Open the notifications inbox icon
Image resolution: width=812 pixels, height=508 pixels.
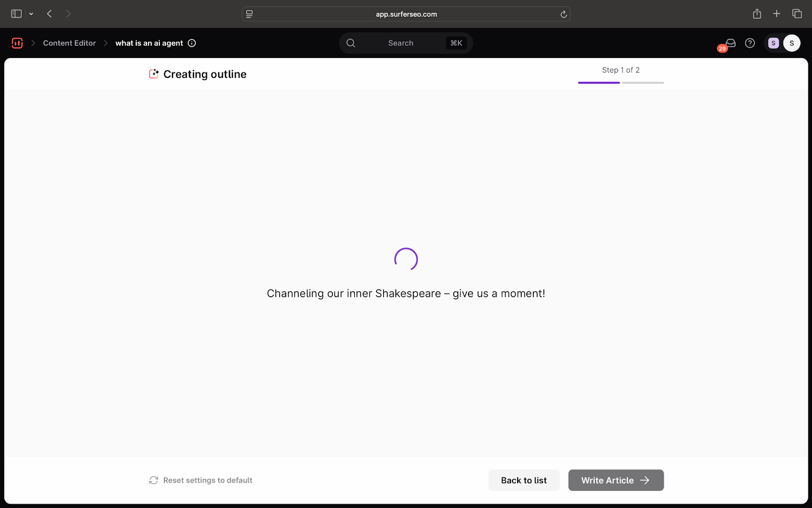(x=730, y=43)
